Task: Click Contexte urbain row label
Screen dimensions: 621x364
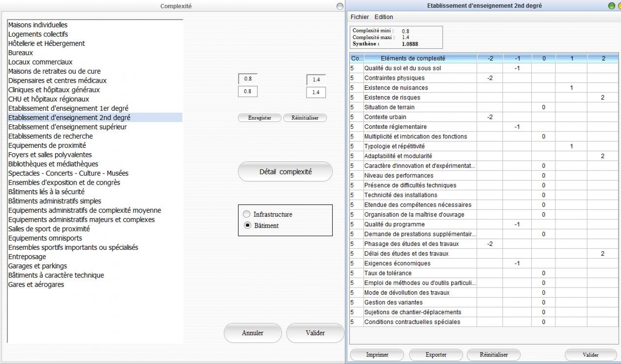Action: pos(385,117)
